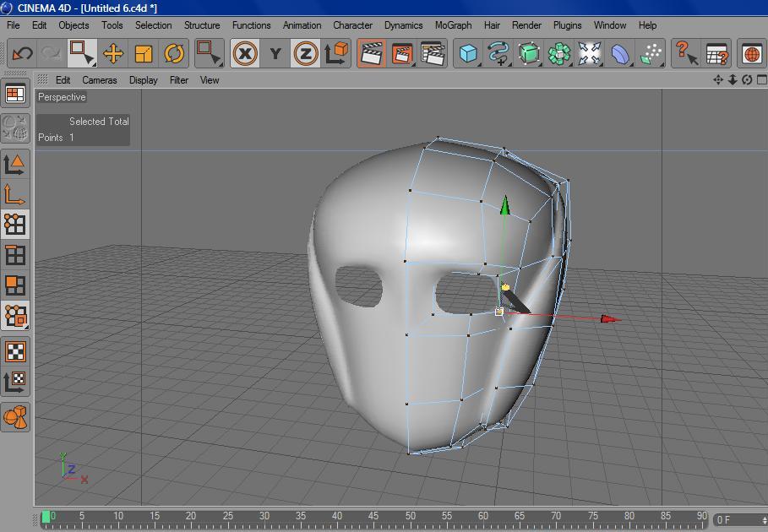Open the spline objects flyout
The height and width of the screenshot is (532, 768).
tap(498, 53)
